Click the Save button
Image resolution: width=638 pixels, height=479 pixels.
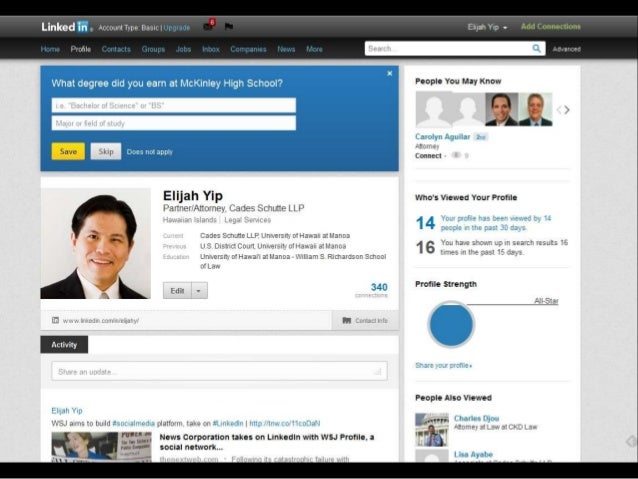68,151
